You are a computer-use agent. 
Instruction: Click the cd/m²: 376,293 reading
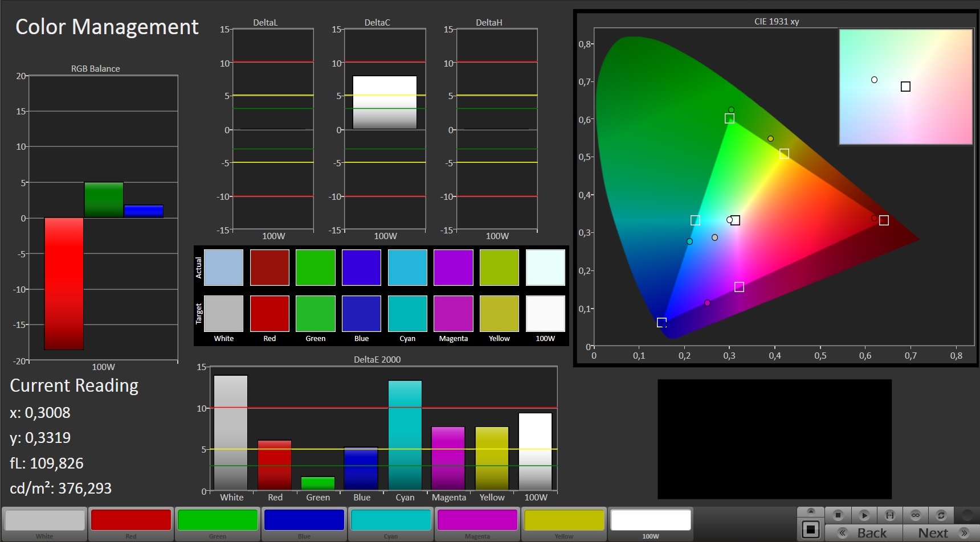60,488
